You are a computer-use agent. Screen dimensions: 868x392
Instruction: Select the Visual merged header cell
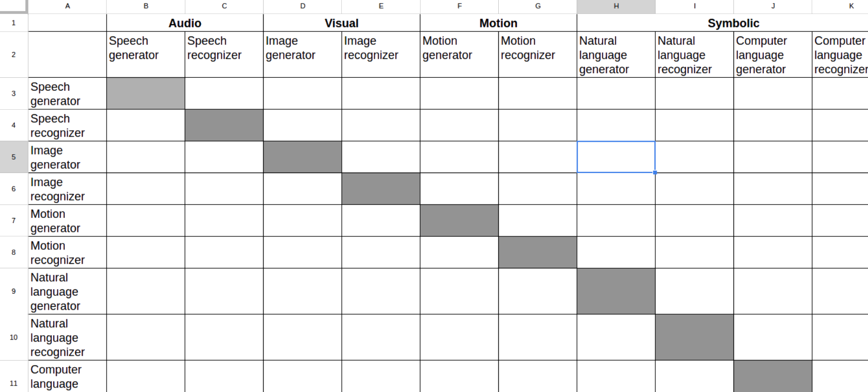341,23
